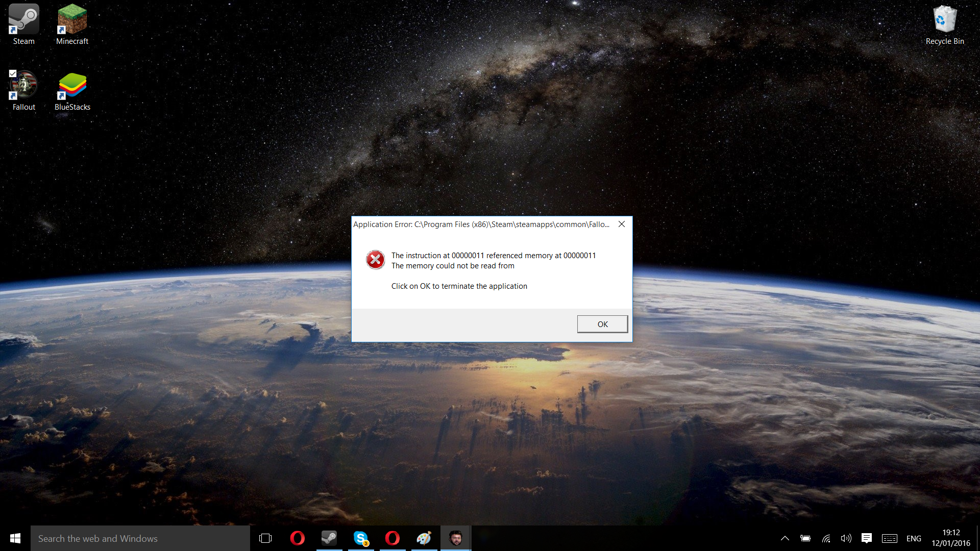Viewport: 980px width, 551px height.
Task: Select the Fallout desktop shortcut
Action: tap(23, 91)
